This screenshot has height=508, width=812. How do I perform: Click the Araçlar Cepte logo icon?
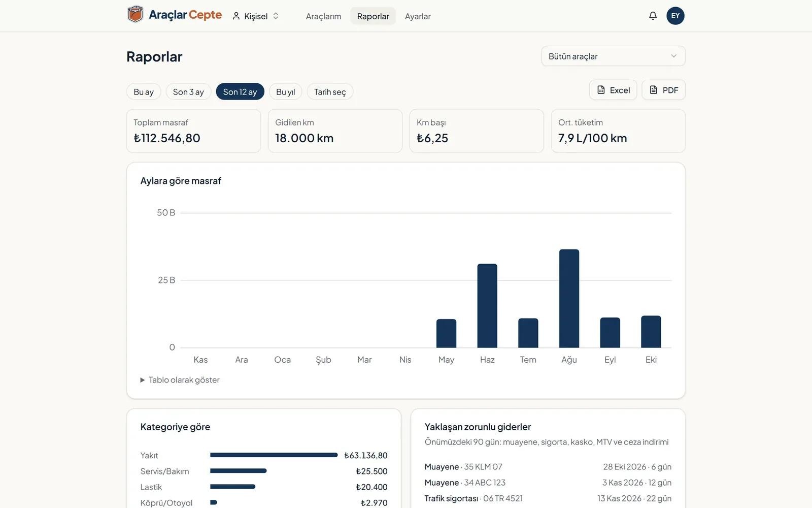coord(135,15)
